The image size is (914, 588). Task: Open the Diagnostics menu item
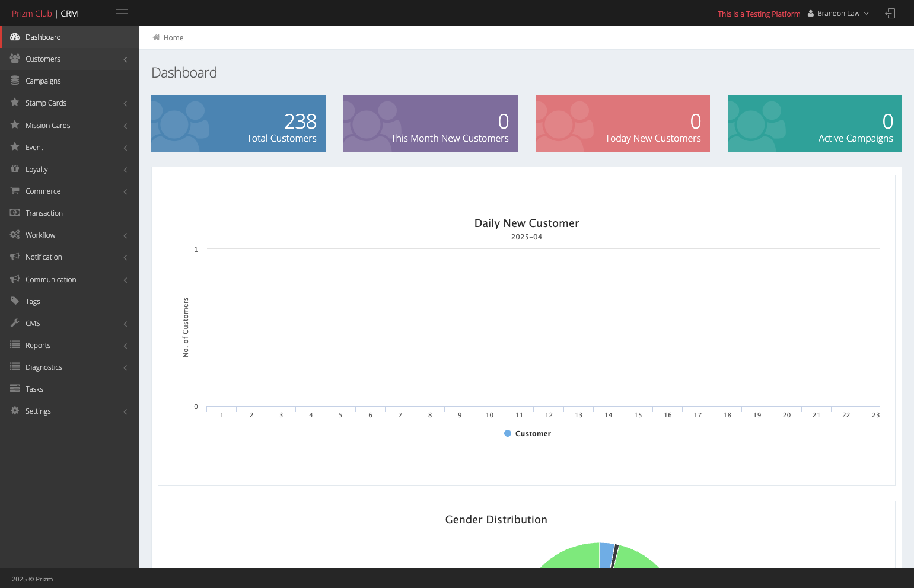coord(69,367)
